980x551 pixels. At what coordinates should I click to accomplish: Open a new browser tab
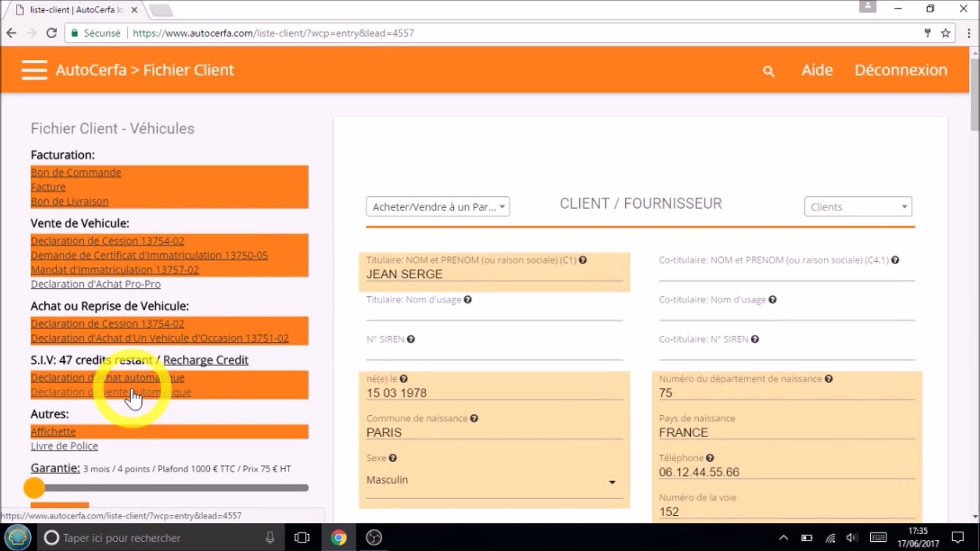(x=161, y=10)
